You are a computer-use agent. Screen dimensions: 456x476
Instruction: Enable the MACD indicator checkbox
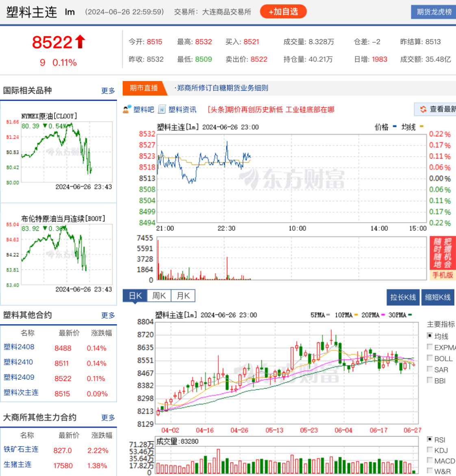[x=430, y=460]
